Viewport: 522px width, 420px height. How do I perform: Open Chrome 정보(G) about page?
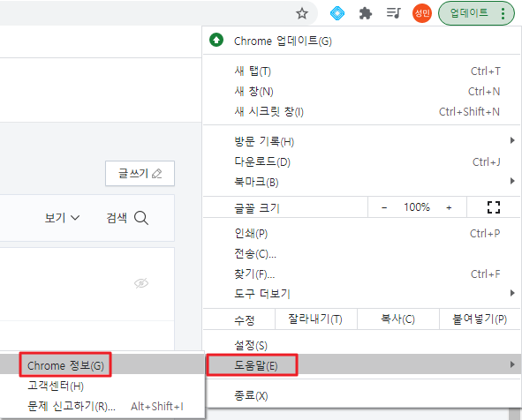point(102,365)
